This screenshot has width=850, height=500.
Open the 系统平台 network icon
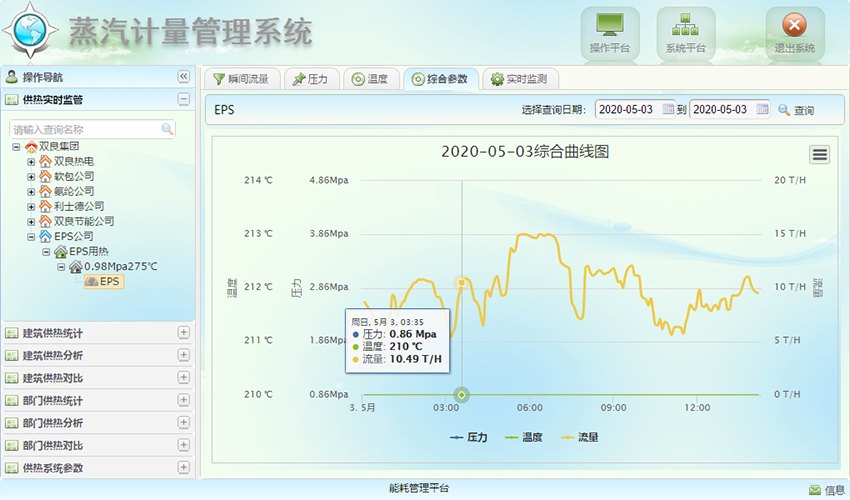[x=686, y=25]
